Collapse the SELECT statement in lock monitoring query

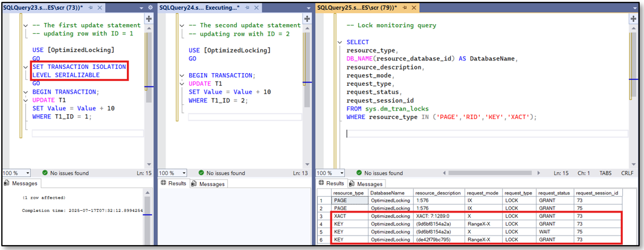pyautogui.click(x=340, y=42)
